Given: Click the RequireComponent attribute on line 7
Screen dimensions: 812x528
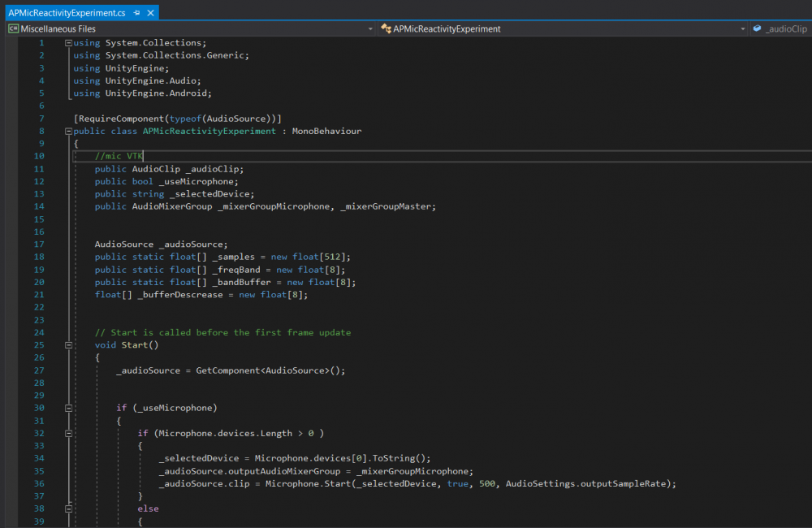Looking at the screenshot, I should 121,119.
